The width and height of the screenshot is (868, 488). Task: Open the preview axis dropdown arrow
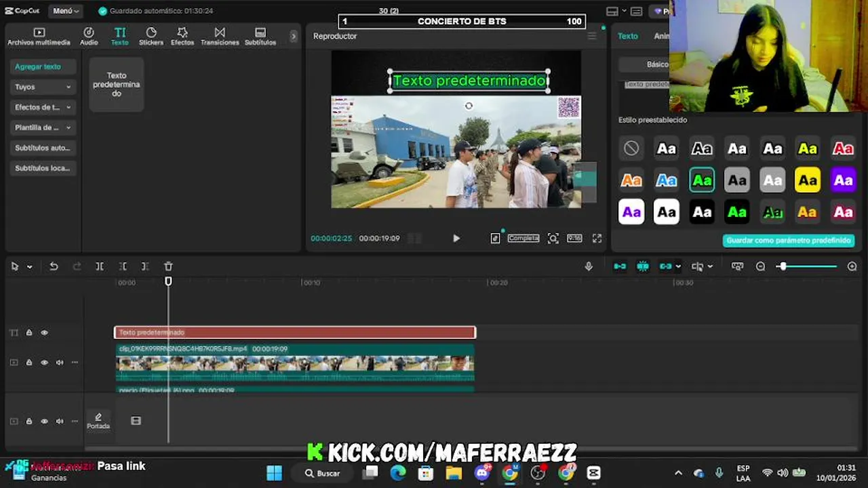click(x=710, y=267)
